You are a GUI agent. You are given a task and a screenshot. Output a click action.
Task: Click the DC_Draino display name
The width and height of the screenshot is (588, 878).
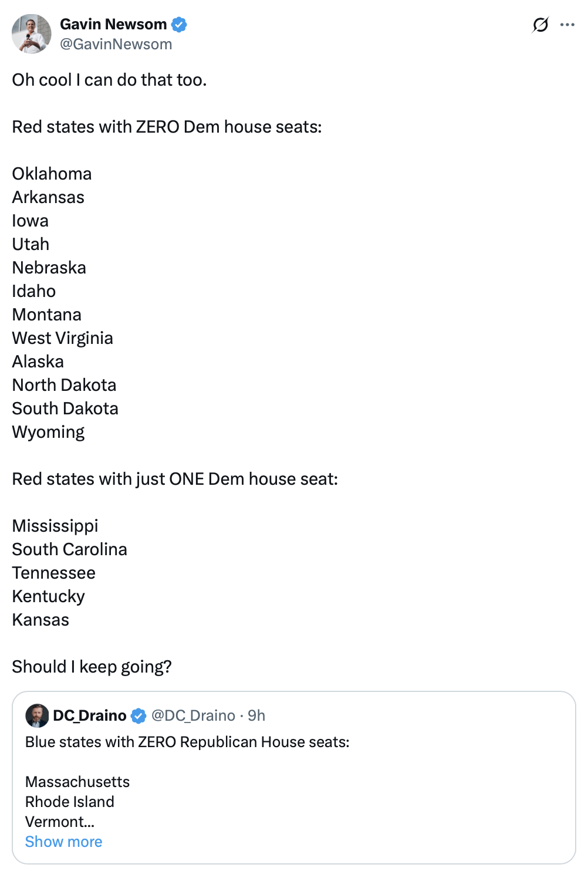coord(90,715)
